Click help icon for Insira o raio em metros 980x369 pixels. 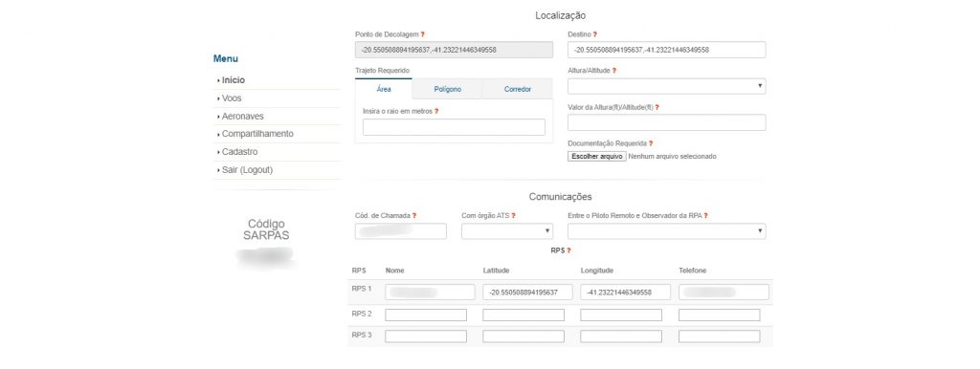pyautogui.click(x=436, y=111)
